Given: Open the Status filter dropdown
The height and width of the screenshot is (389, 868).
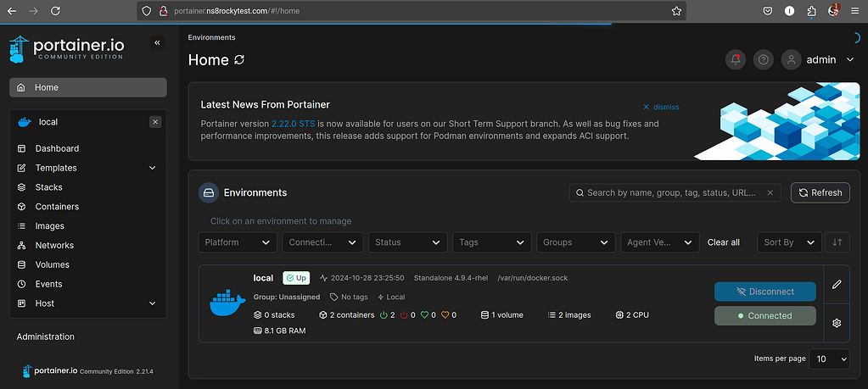Looking at the screenshot, I should pos(407,242).
